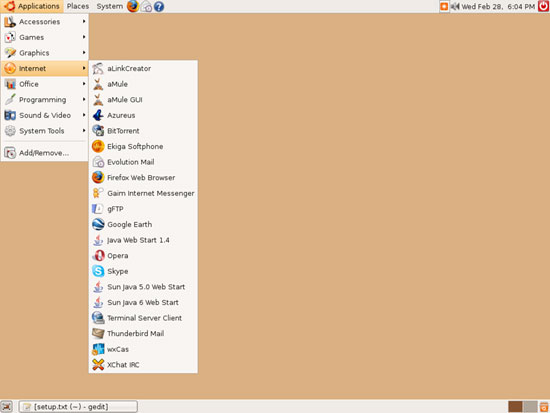Expand the Accessories submenu arrow
Image resolution: width=550 pixels, height=413 pixels.
(84, 21)
